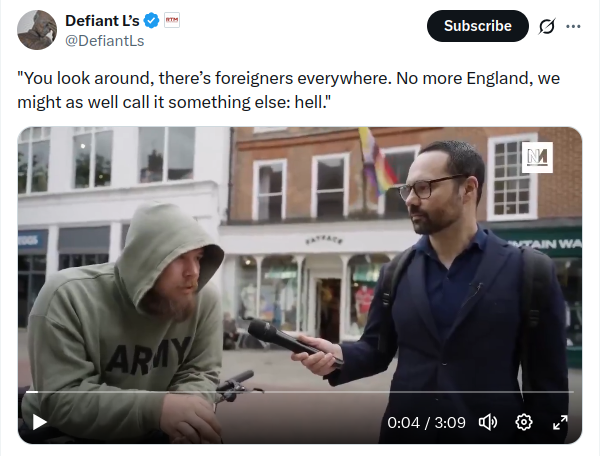
Task: Open the tweet text about foreigners everywhere
Action: (x=289, y=90)
